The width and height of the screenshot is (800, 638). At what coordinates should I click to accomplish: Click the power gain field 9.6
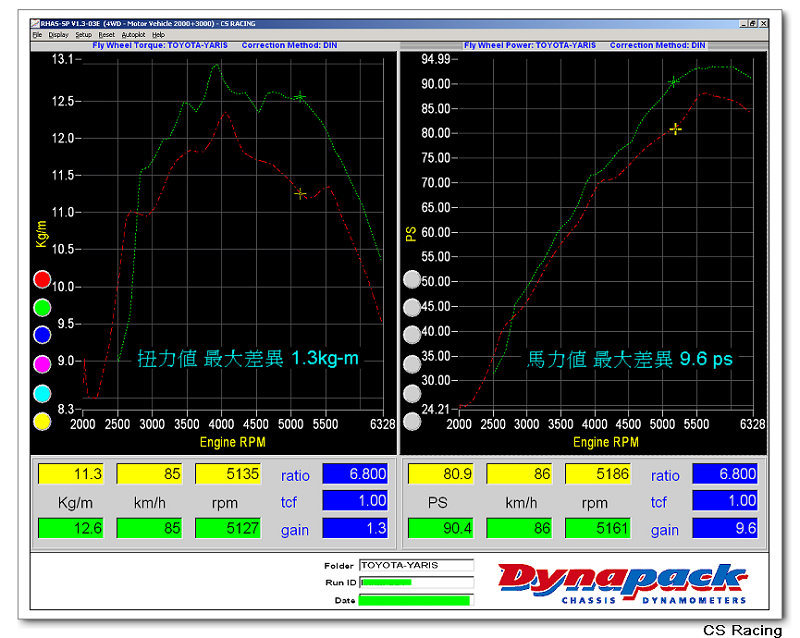click(x=725, y=528)
